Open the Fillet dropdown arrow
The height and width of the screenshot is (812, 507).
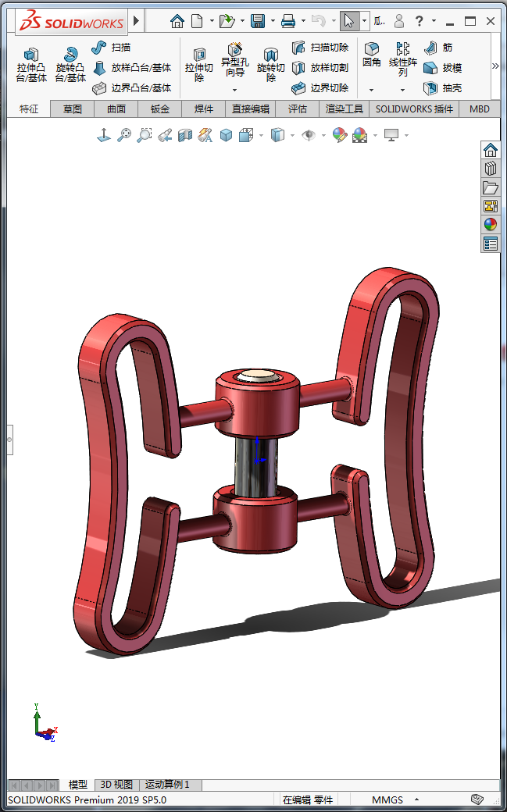371,90
